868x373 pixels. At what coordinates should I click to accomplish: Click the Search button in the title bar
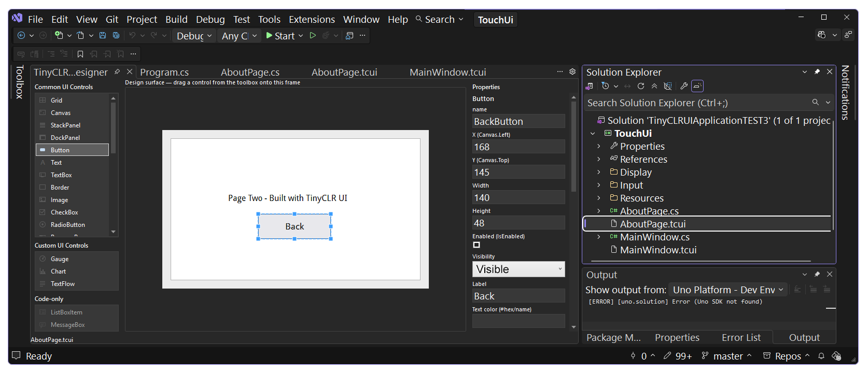[439, 19]
